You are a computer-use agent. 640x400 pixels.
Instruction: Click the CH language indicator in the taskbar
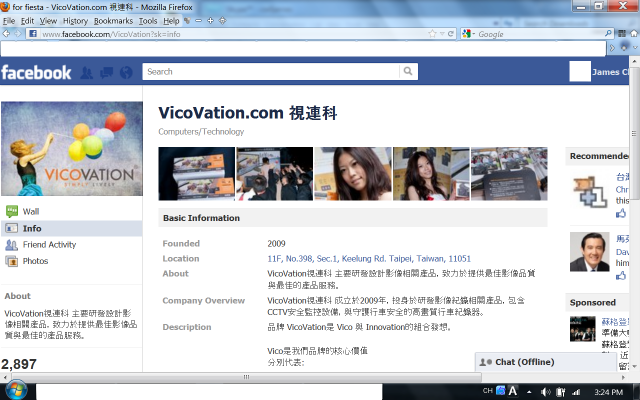pyautogui.click(x=487, y=391)
